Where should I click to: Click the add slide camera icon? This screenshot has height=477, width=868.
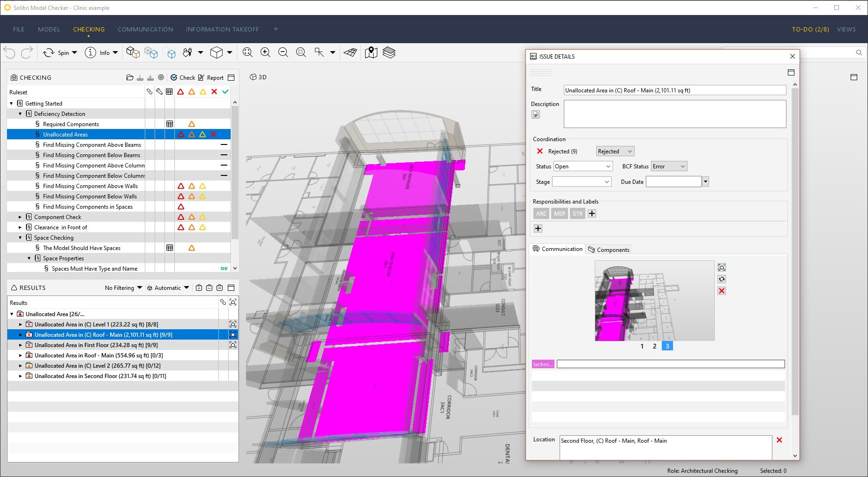point(722,267)
